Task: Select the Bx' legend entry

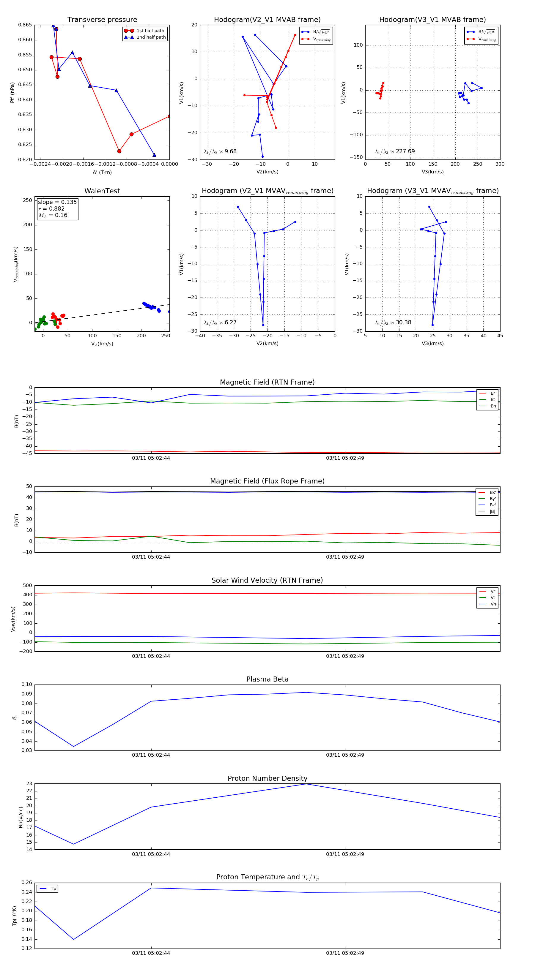Action: [x=487, y=493]
